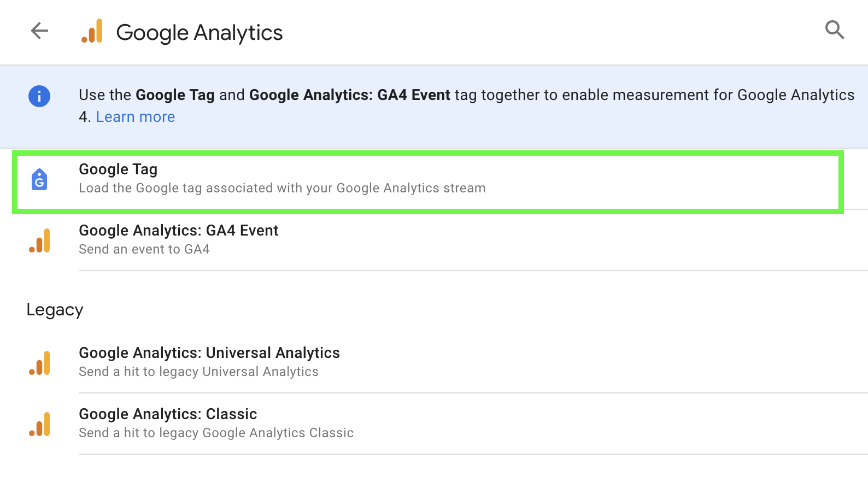Image resolution: width=868 pixels, height=482 pixels.
Task: Open the search magnifier icon
Action: (x=834, y=30)
